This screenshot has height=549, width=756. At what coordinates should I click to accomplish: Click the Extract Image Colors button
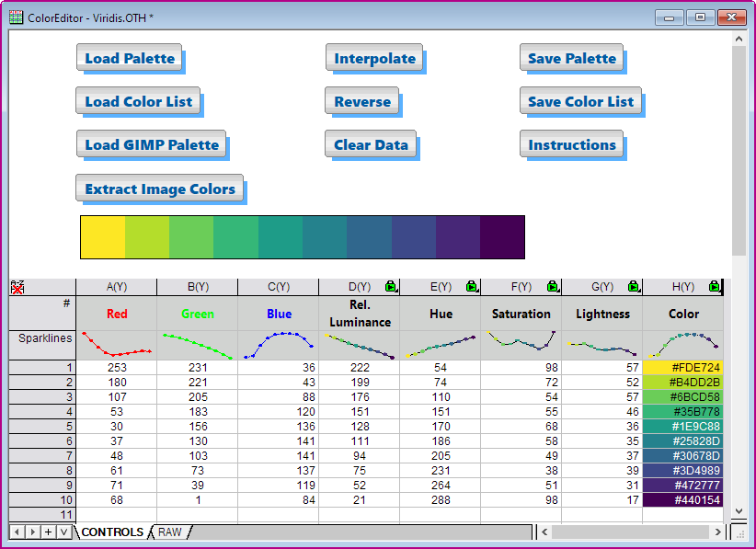160,189
